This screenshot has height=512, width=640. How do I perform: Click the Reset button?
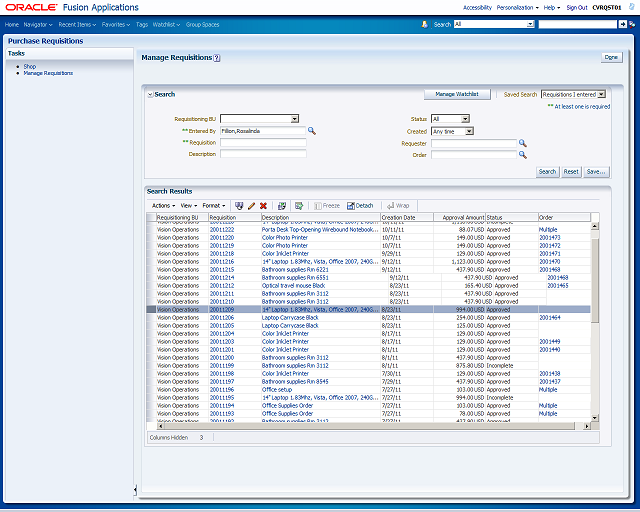tap(571, 172)
